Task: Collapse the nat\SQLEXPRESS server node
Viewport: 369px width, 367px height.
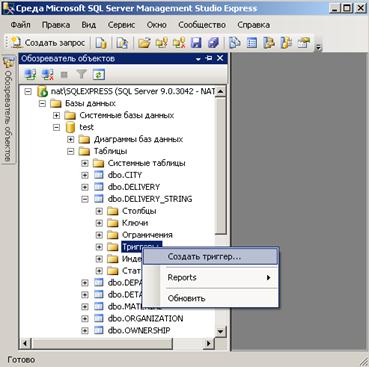Action: point(28,91)
